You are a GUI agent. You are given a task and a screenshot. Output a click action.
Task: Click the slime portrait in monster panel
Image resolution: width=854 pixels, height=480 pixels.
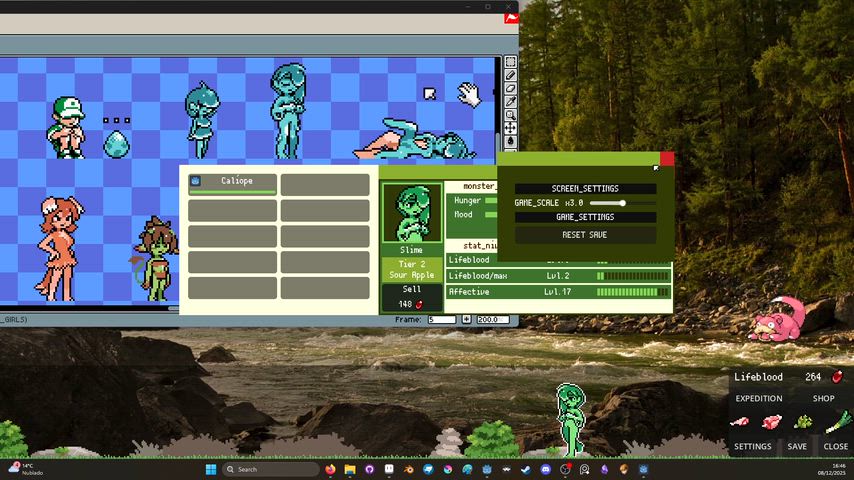coord(412,213)
